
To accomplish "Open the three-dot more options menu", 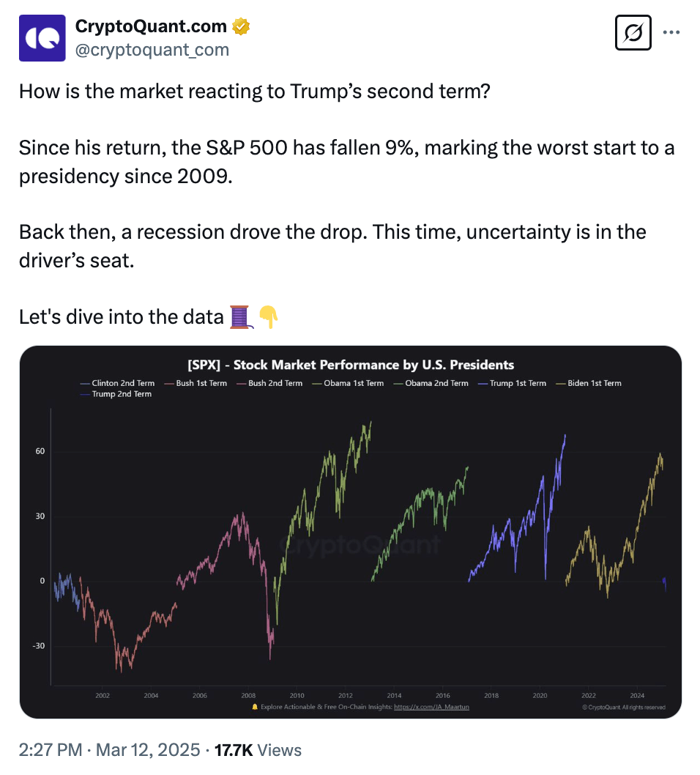I will coord(671,32).
